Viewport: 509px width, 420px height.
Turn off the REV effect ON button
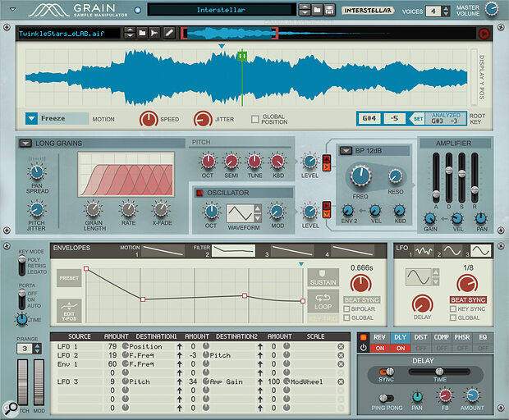pos(380,348)
